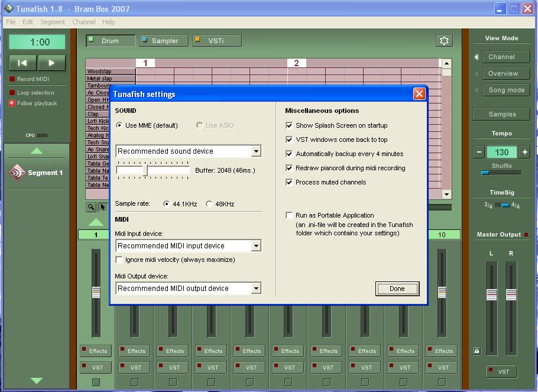Image resolution: width=538 pixels, height=392 pixels.
Task: Click the Tunafish app icon in the title bar
Action: coord(9,8)
